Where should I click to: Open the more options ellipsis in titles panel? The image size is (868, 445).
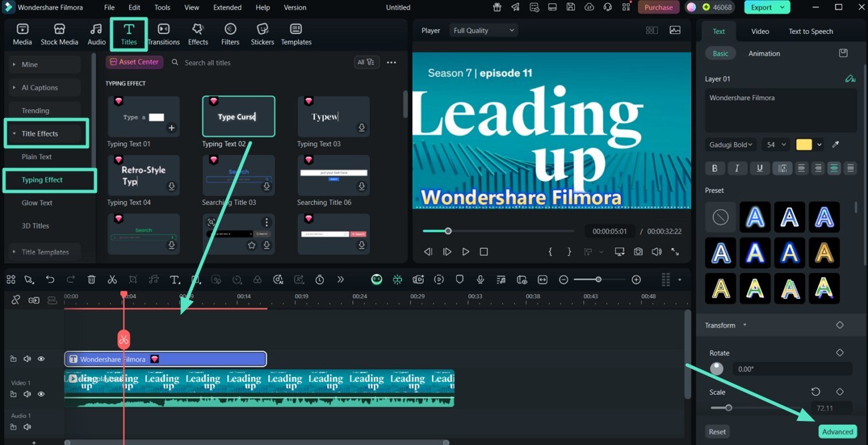(391, 62)
